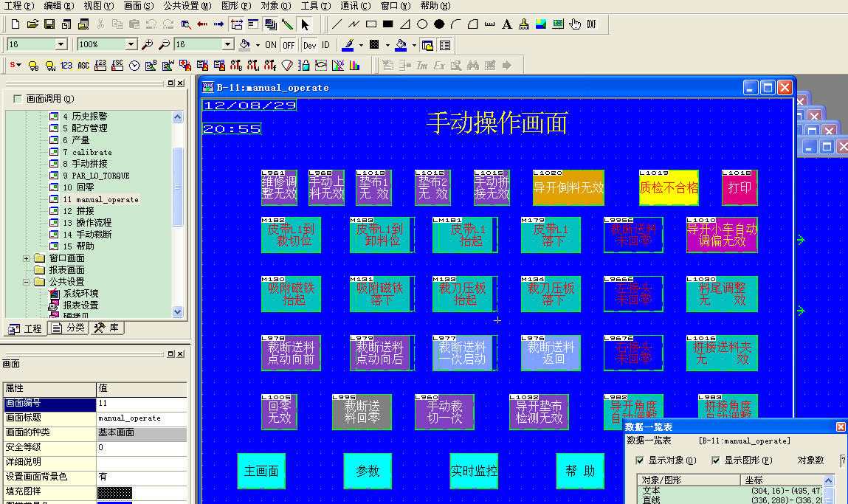Select the numerical display (123) tool
The height and width of the screenshot is (504, 848).
click(x=66, y=66)
